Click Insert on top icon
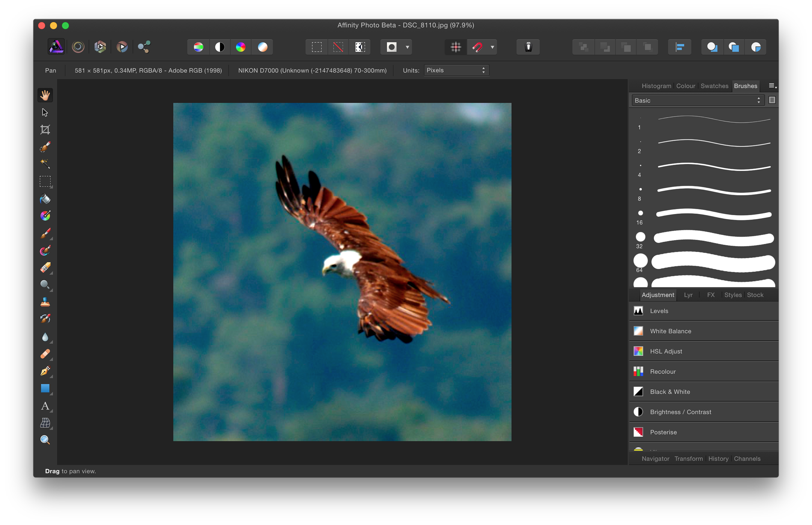812x525 pixels. 734,47
